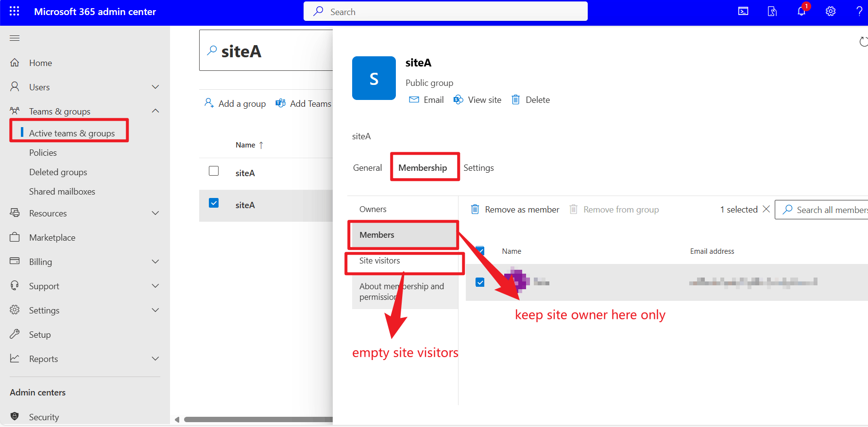Switch to the Membership tab

pyautogui.click(x=423, y=167)
